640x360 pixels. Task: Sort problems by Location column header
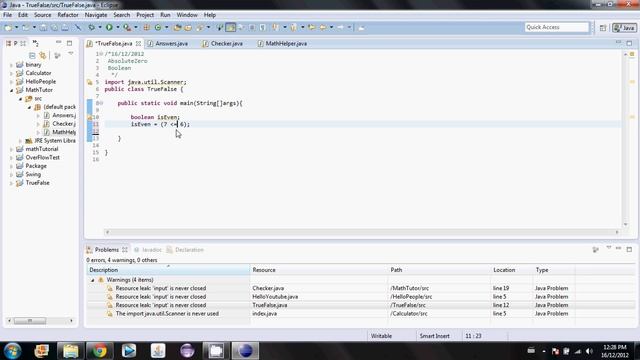point(511,270)
